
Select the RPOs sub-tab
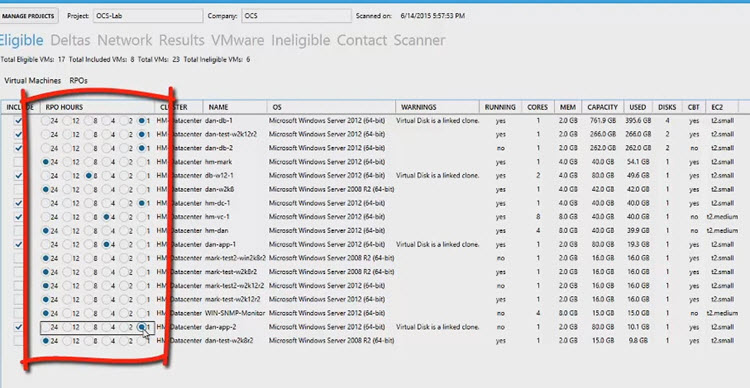coord(78,80)
